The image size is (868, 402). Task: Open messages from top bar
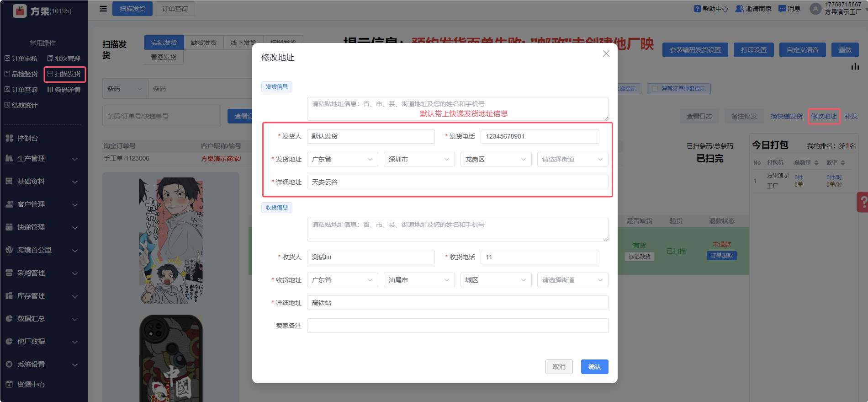click(782, 9)
